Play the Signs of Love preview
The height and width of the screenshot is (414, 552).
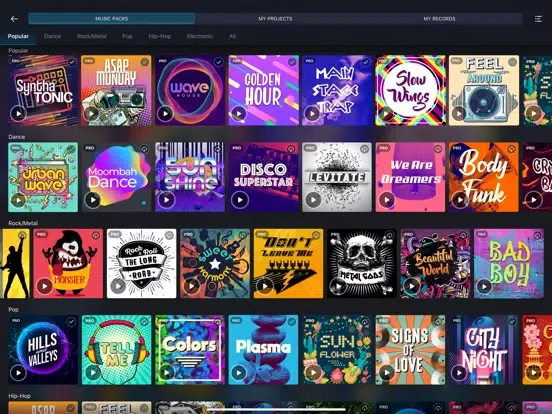387,372
